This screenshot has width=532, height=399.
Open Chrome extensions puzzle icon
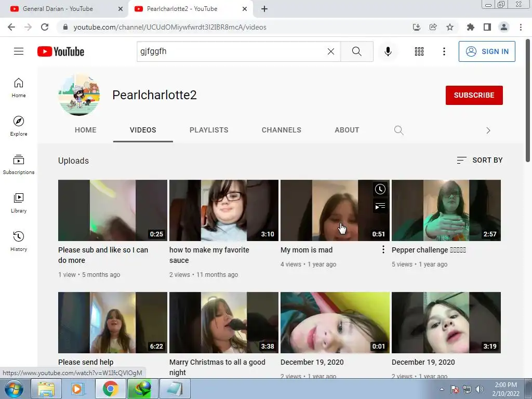click(470, 27)
